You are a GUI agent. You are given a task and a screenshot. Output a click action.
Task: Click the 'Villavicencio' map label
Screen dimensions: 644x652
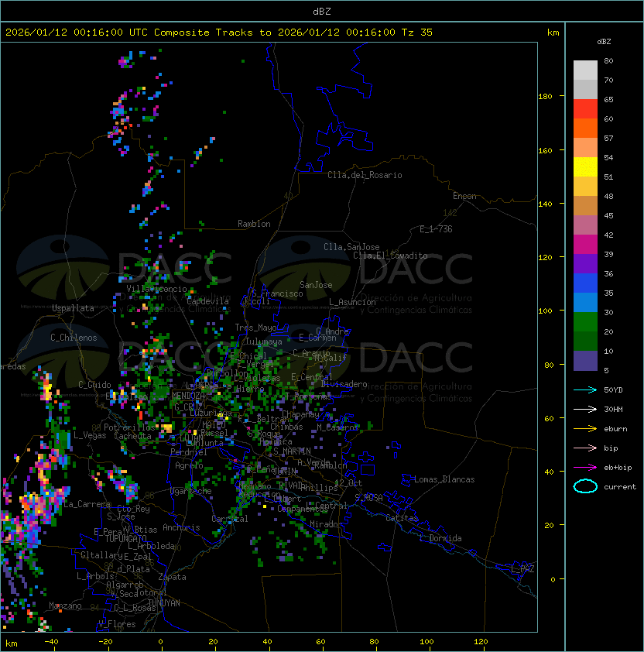click(x=156, y=289)
